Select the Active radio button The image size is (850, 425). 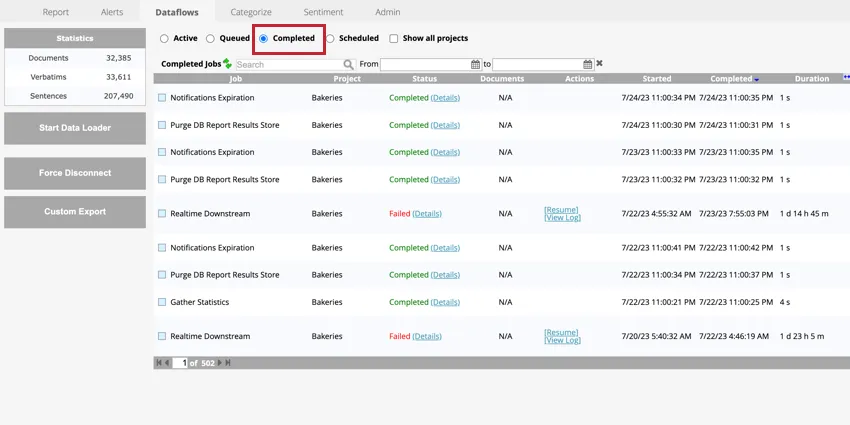click(x=164, y=39)
